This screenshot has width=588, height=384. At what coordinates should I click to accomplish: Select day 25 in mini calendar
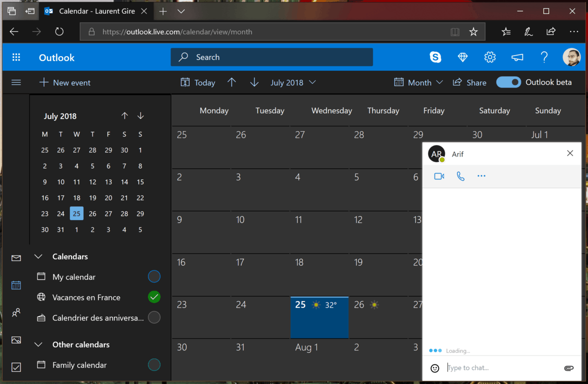[x=76, y=213]
